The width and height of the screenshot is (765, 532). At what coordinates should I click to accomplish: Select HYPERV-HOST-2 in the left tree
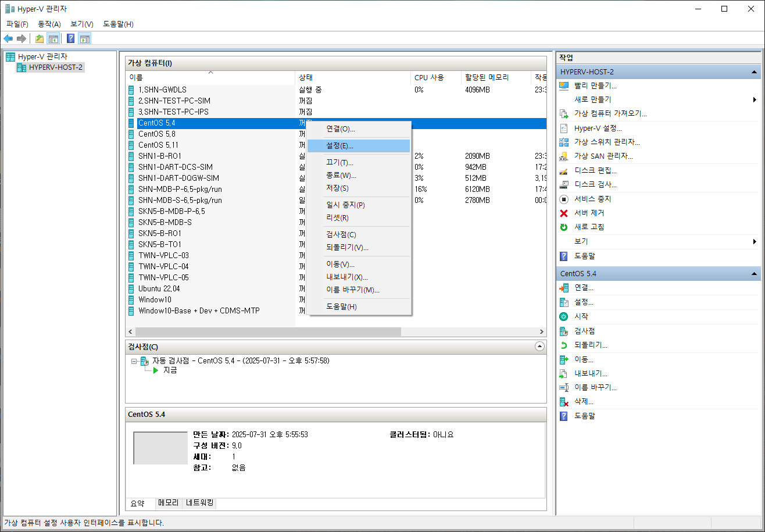point(55,67)
